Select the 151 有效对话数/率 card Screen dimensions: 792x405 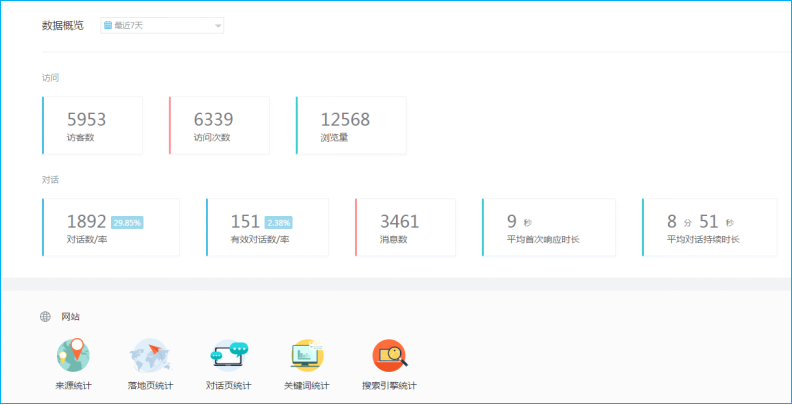coord(267,227)
